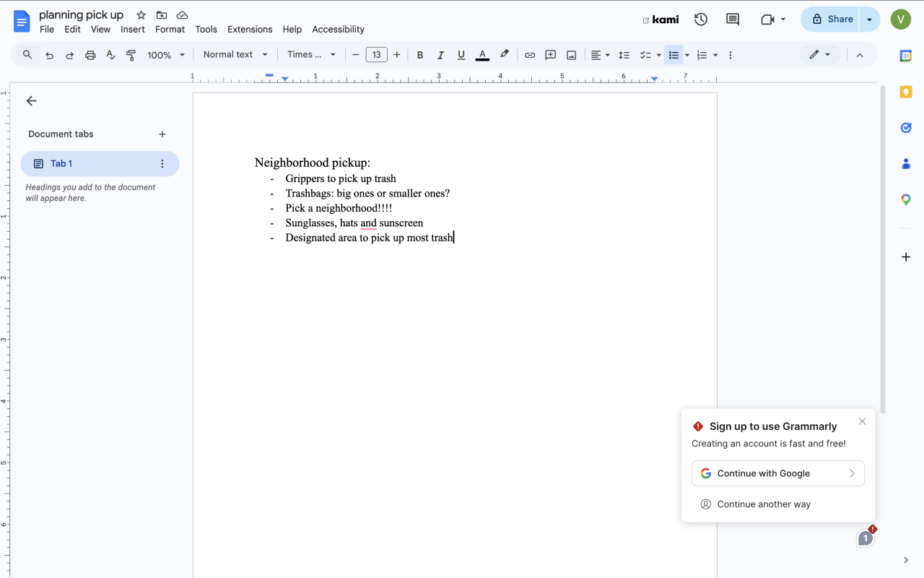The width and height of the screenshot is (924, 578).
Task: Click the Share button
Action: [x=832, y=20]
